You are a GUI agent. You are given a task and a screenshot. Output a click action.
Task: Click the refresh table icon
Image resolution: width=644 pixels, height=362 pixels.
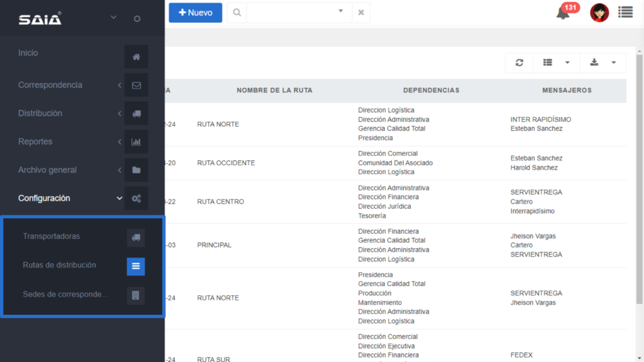coord(519,63)
